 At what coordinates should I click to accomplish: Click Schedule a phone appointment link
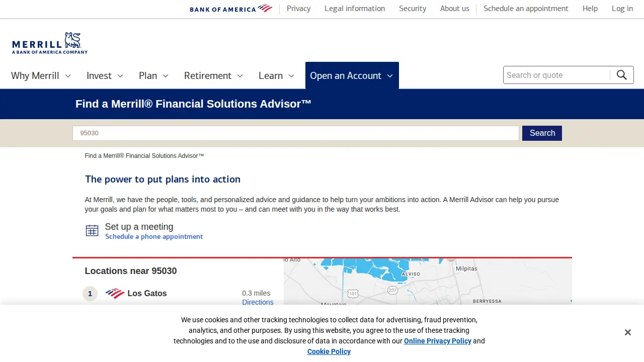[154, 236]
